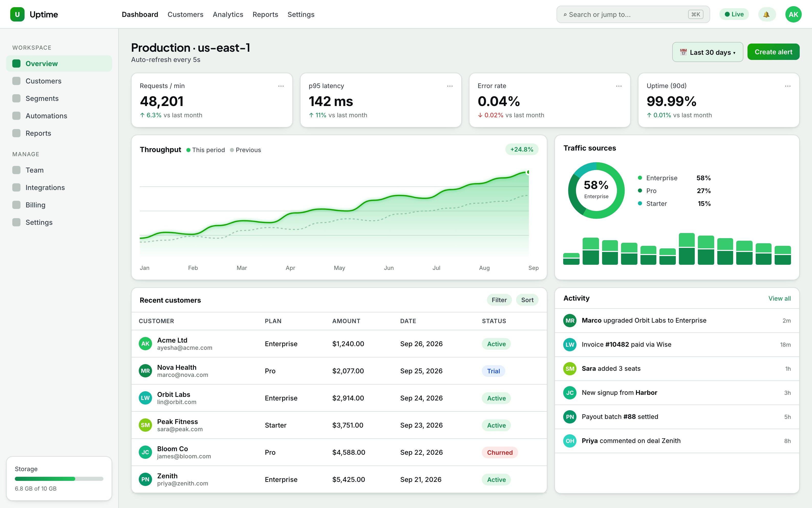Click the OH avatar in Activity feed
812x508 pixels.
tap(570, 441)
